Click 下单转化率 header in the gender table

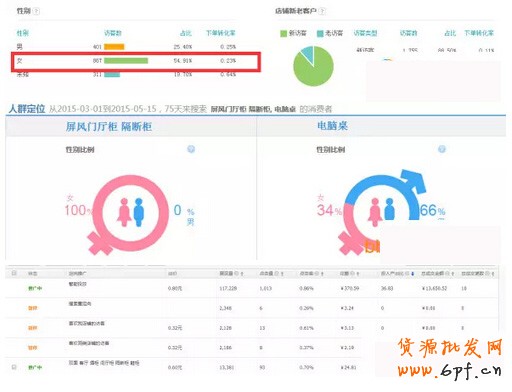[221, 33]
